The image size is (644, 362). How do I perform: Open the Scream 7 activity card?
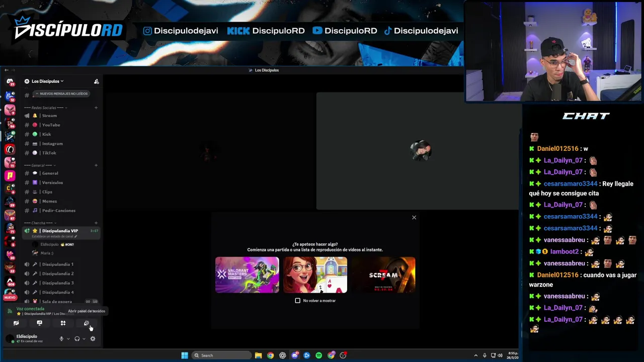(383, 275)
